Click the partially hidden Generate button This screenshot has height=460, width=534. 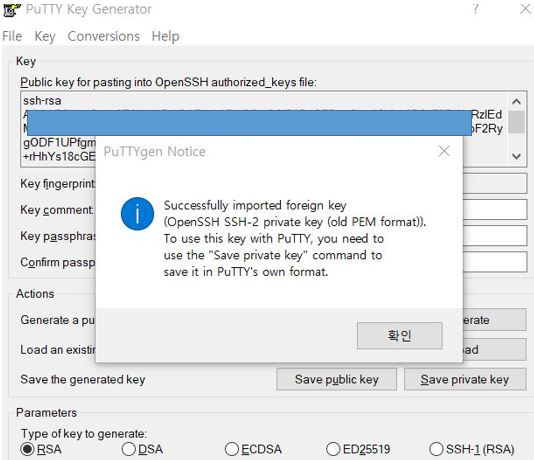point(494,320)
